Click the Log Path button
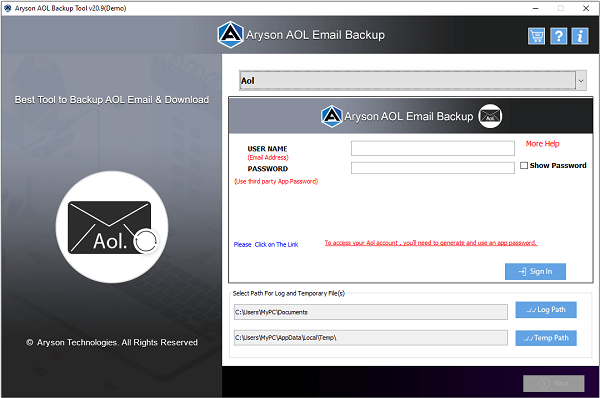Screen dimensions: 600x398 coord(546,310)
